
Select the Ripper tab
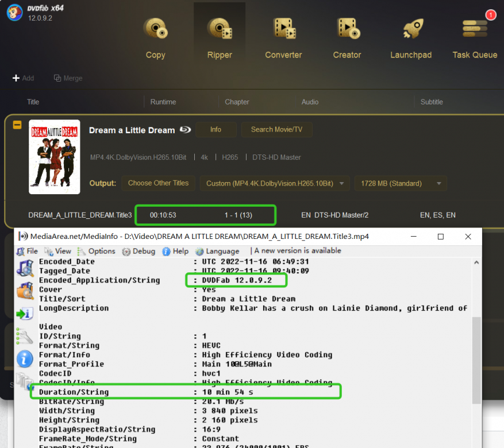220,37
